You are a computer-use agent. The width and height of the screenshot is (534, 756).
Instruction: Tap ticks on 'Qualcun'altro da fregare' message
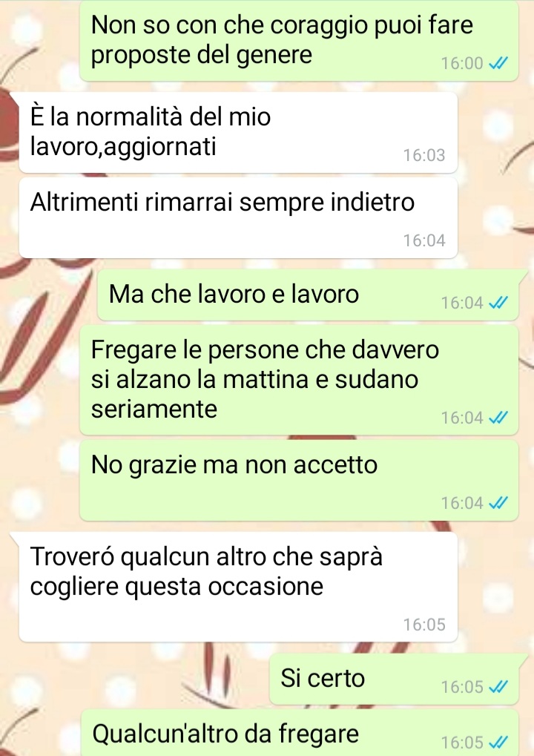(498, 742)
